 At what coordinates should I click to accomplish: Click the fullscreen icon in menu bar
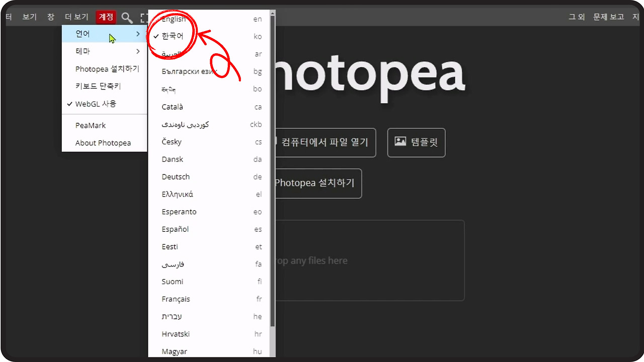(144, 18)
